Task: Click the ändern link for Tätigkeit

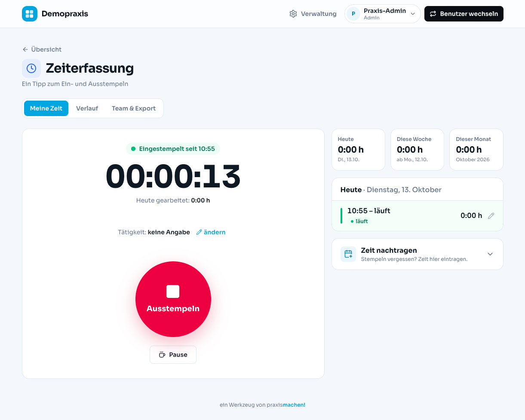Action: (211, 232)
